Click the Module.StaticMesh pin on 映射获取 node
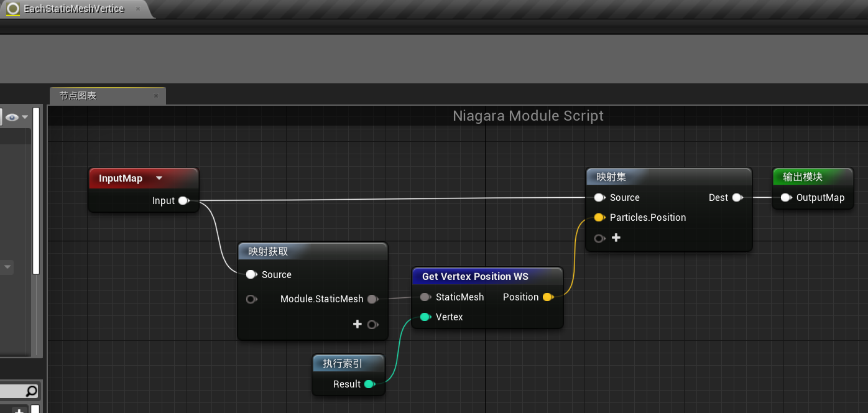 click(373, 299)
